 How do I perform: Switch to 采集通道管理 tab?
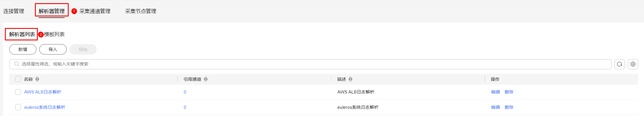(x=95, y=11)
